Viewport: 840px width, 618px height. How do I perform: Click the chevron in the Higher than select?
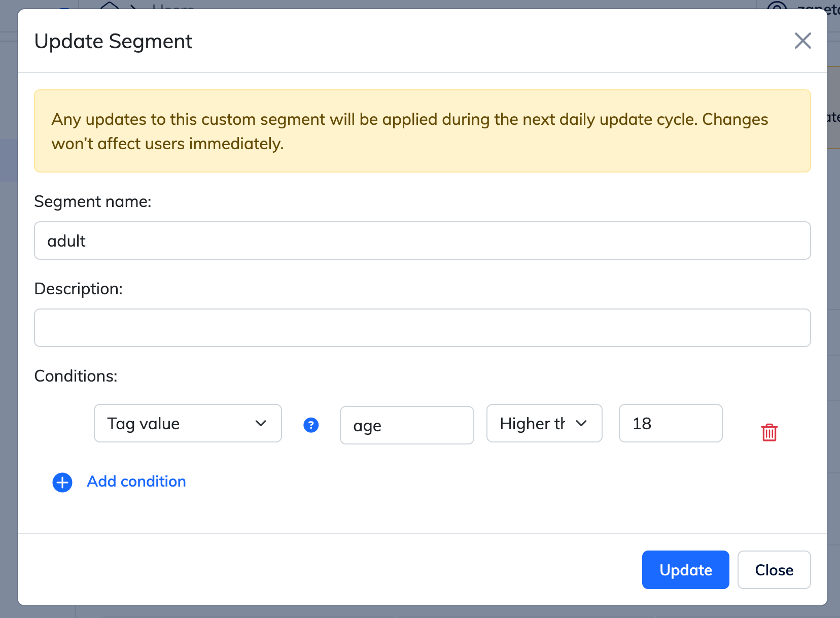tap(581, 423)
